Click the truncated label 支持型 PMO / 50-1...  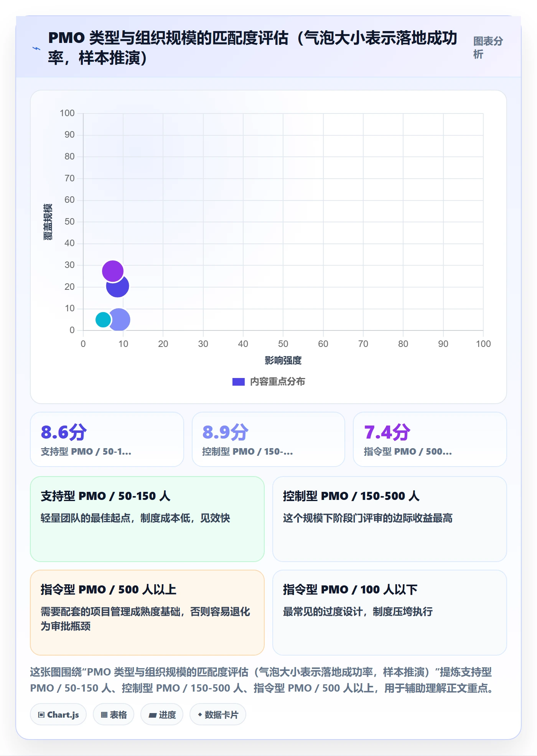tap(86, 452)
